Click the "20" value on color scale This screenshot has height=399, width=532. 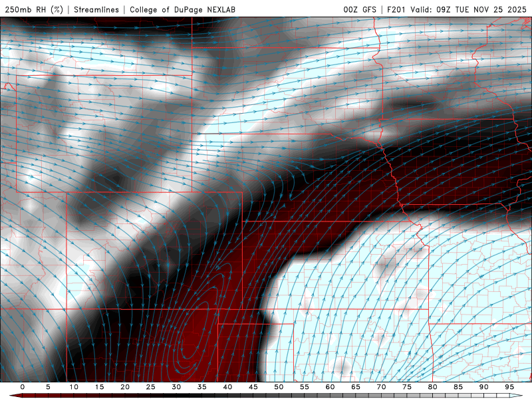[x=125, y=387]
